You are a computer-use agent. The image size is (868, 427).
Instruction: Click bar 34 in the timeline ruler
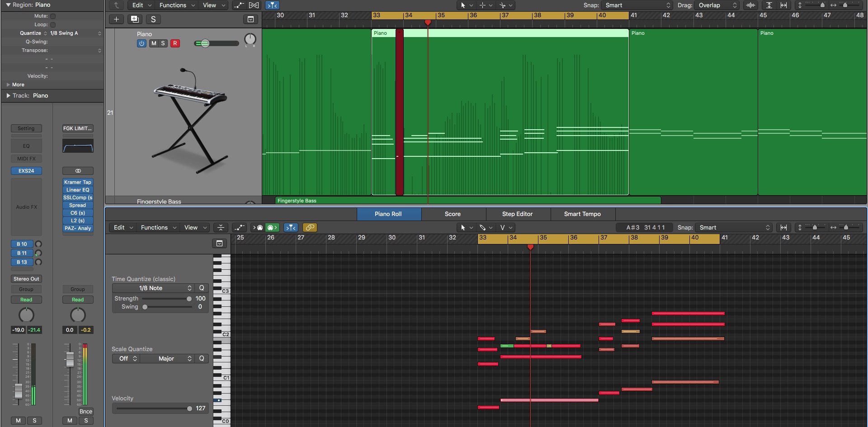click(409, 15)
